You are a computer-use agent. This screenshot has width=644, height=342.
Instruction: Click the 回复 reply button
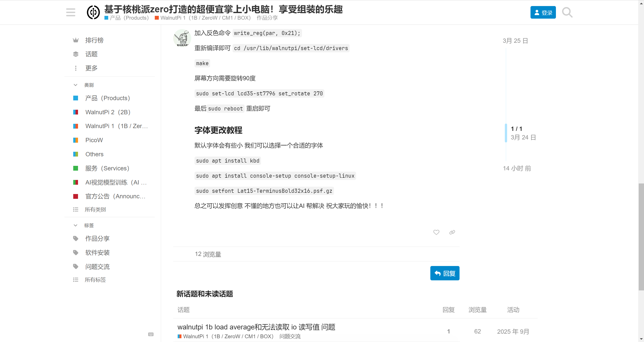444,273
